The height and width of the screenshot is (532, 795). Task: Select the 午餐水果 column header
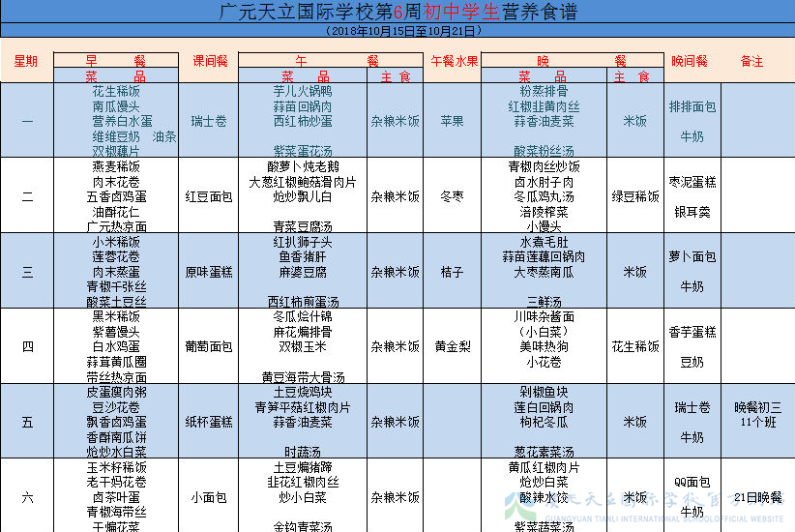[x=454, y=61]
